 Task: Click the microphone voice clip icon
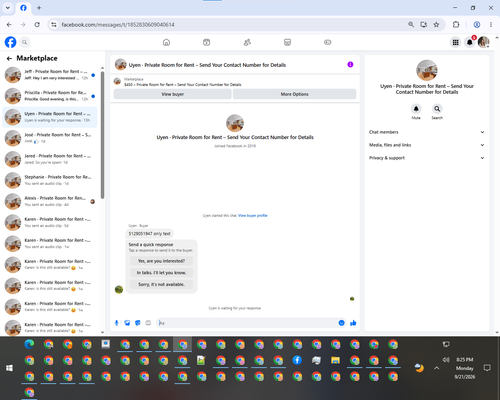117,323
